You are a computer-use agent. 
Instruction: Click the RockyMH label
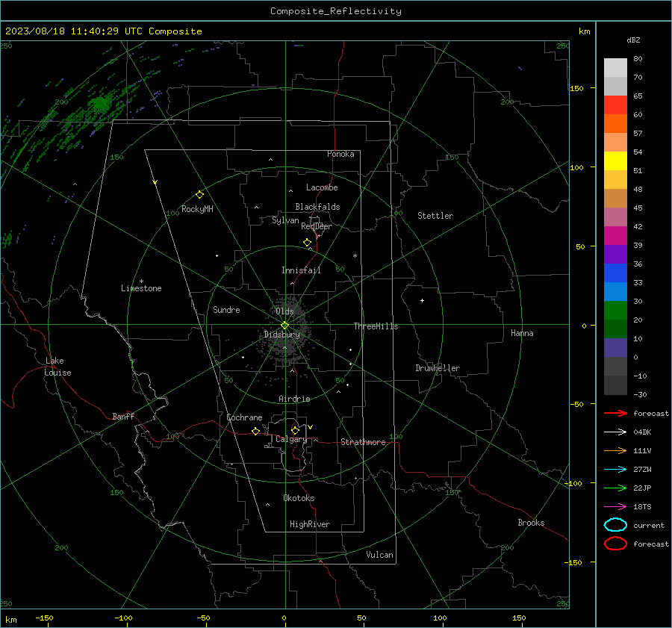click(x=197, y=209)
